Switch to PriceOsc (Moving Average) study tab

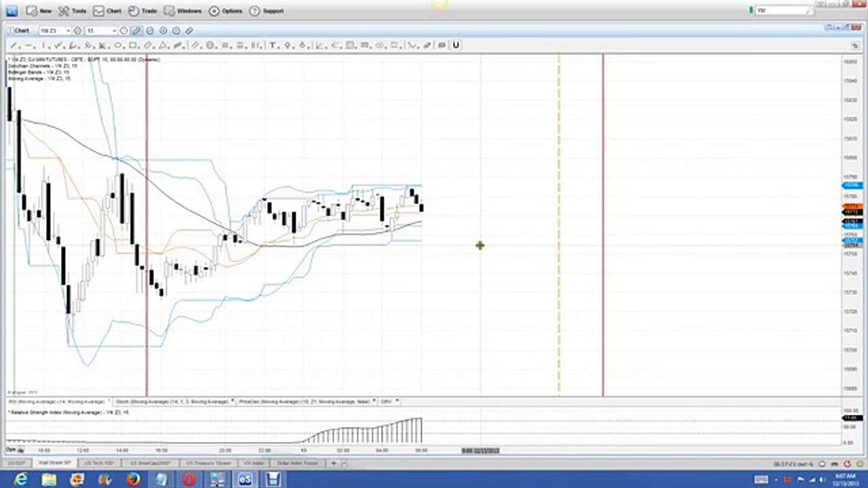[x=304, y=401]
